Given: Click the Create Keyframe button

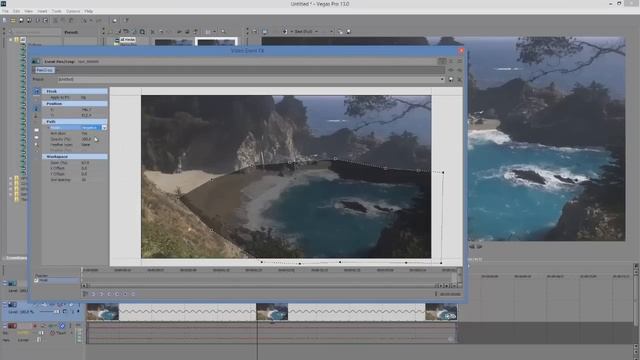Looking at the screenshot, I should pos(125,294).
